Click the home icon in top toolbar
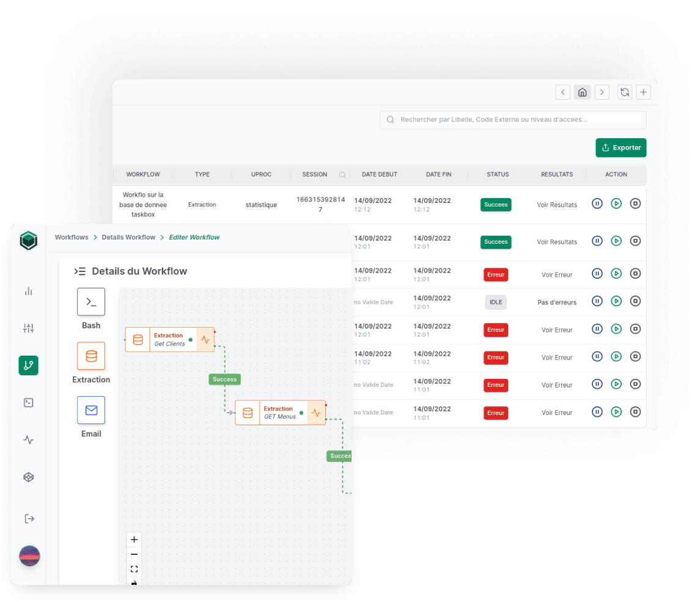Image resolution: width=700 pixels, height=602 pixels. click(x=582, y=92)
